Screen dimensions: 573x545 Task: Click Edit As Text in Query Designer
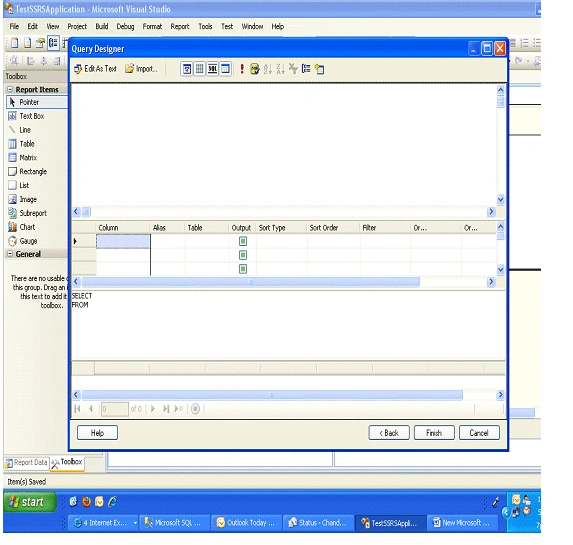95,69
